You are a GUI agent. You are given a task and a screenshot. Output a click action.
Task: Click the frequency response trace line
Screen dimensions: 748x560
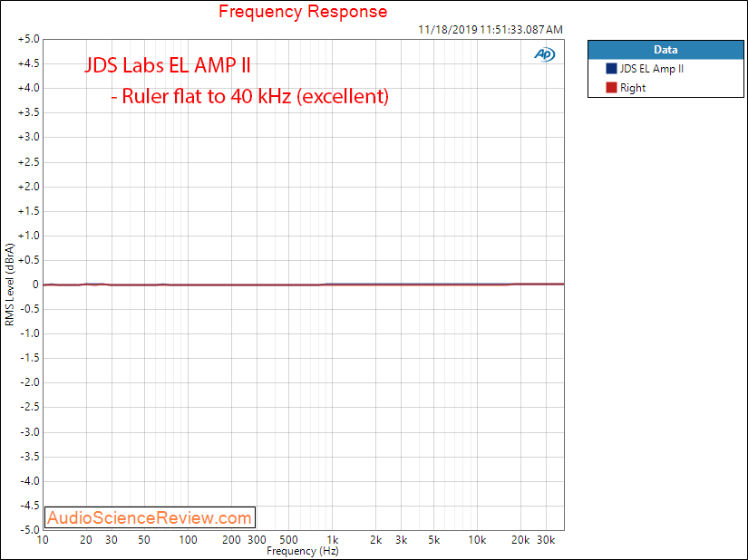(x=304, y=285)
